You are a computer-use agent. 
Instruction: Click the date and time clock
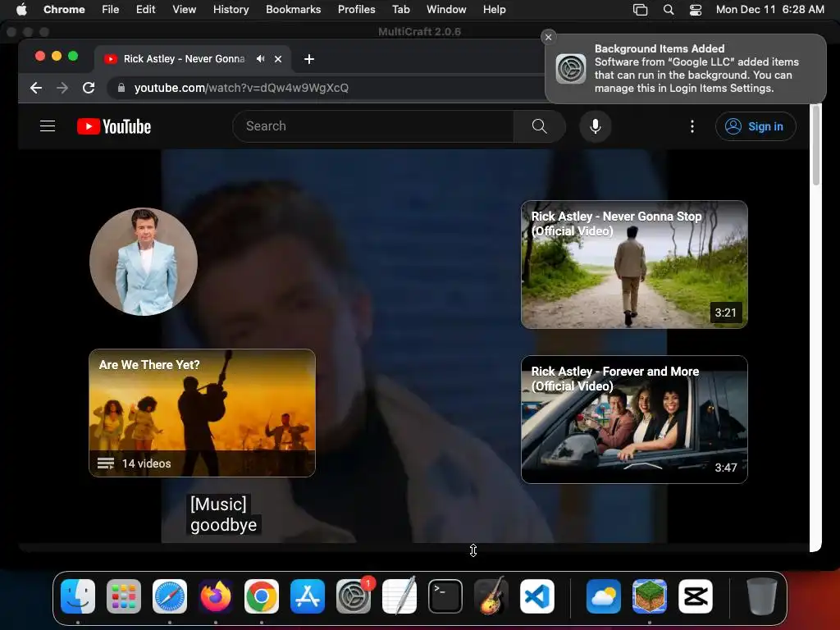[769, 9]
